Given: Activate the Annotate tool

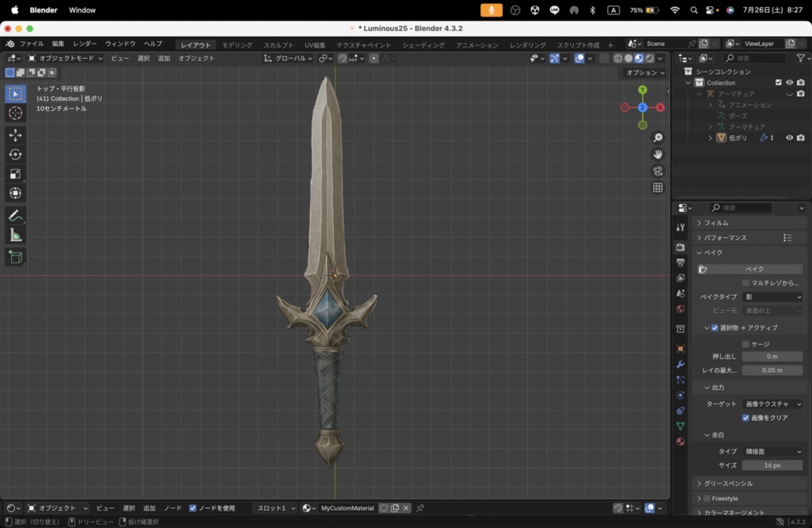Looking at the screenshot, I should (x=16, y=215).
